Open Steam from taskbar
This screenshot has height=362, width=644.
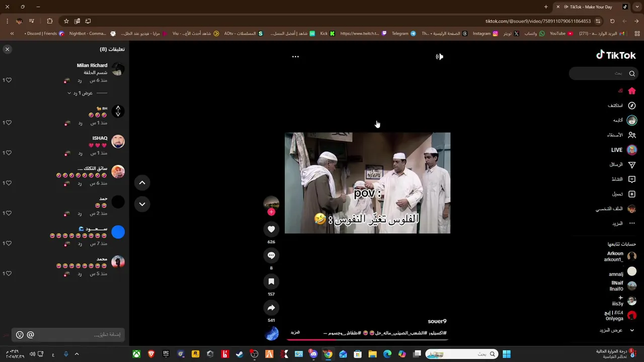pos(239,354)
